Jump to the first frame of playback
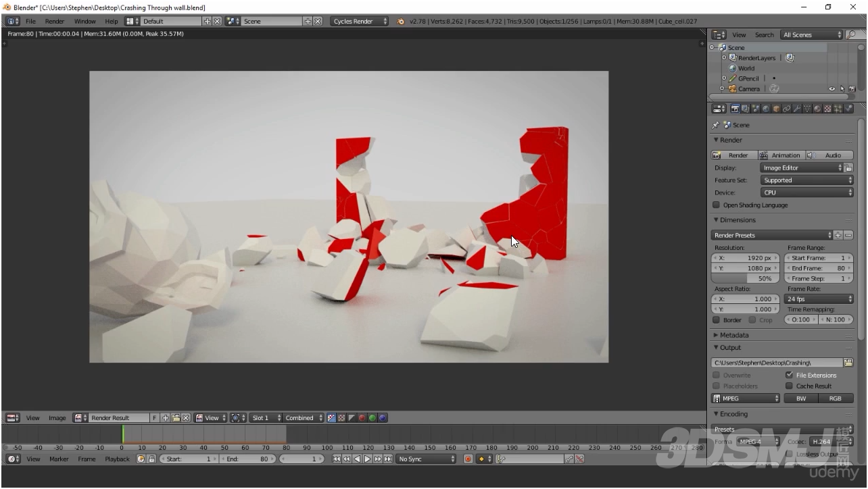The width and height of the screenshot is (868, 489). coord(337,459)
